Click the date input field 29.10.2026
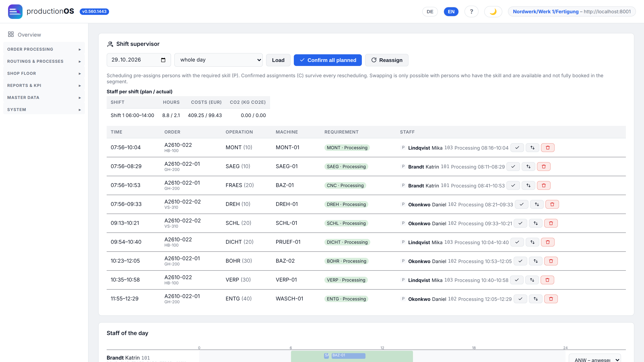Image resolution: width=644 pixels, height=362 pixels. pyautogui.click(x=139, y=60)
